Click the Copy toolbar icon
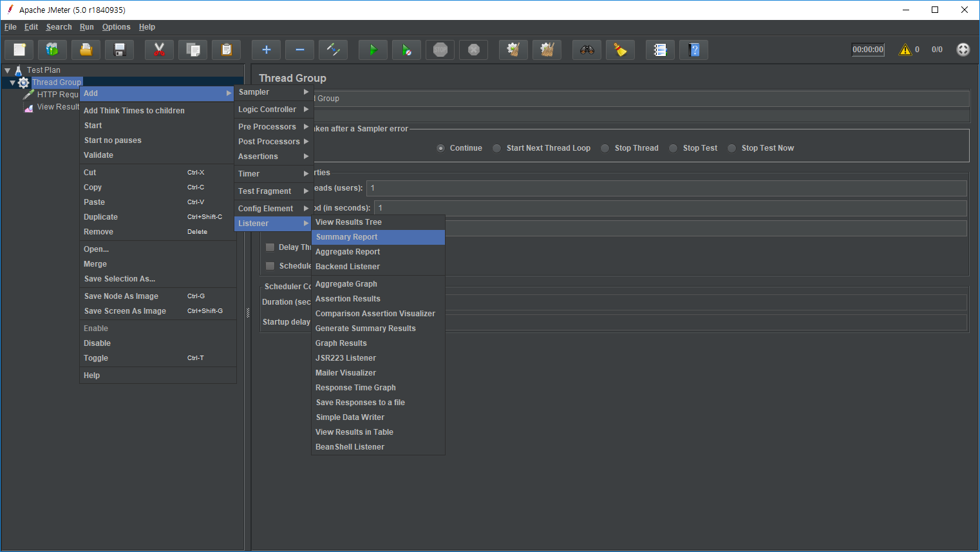The image size is (980, 552). tap(193, 50)
